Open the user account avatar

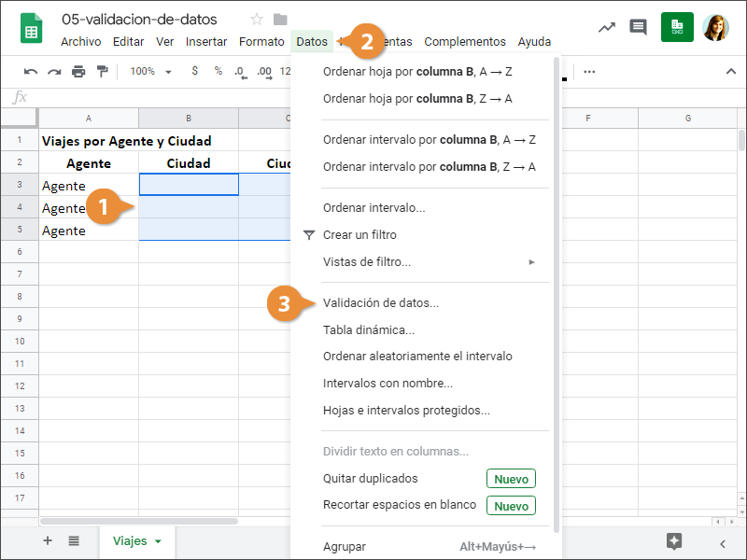(715, 28)
